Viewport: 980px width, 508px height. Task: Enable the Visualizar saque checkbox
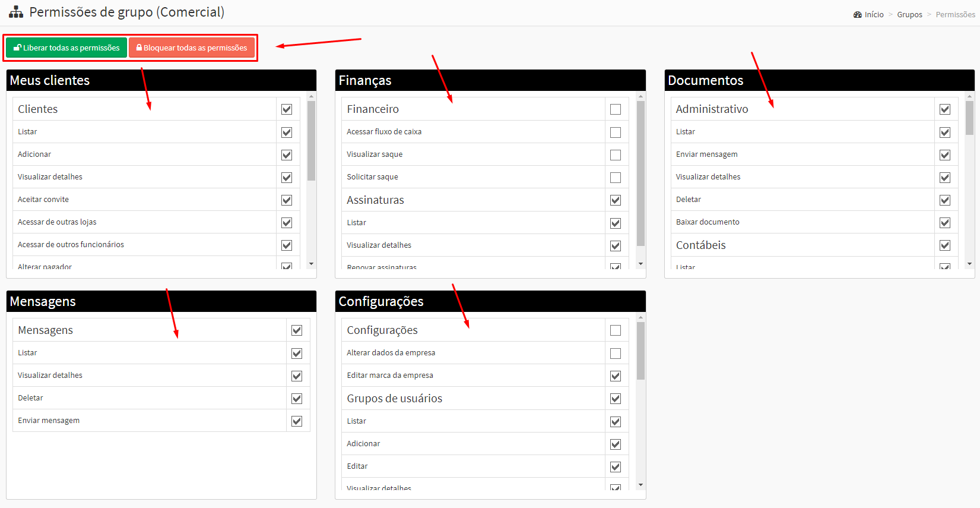point(616,155)
